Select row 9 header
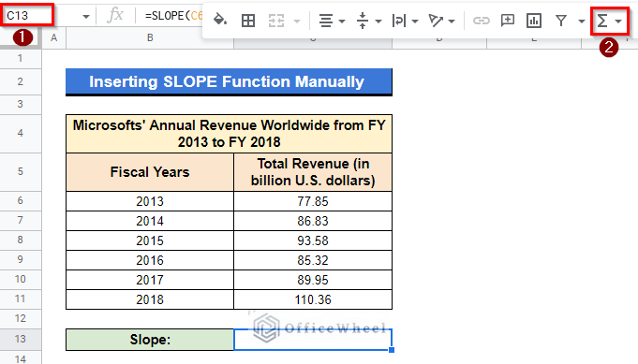Viewport: 638px width, 364px height. click(x=21, y=259)
